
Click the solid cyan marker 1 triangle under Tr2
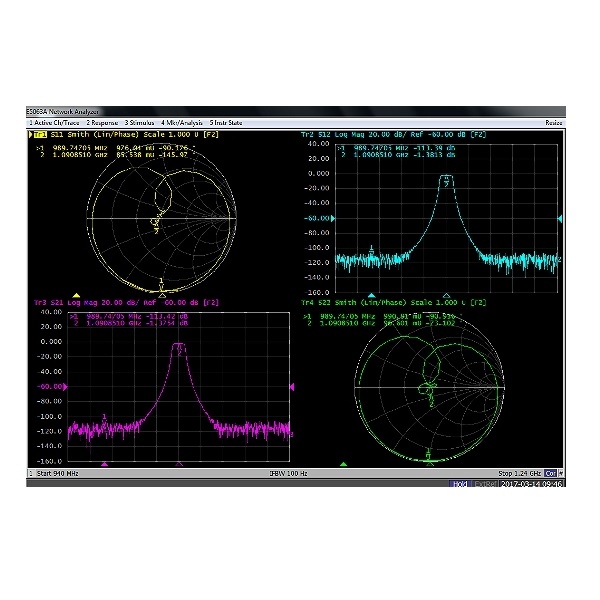pyautogui.click(x=372, y=295)
